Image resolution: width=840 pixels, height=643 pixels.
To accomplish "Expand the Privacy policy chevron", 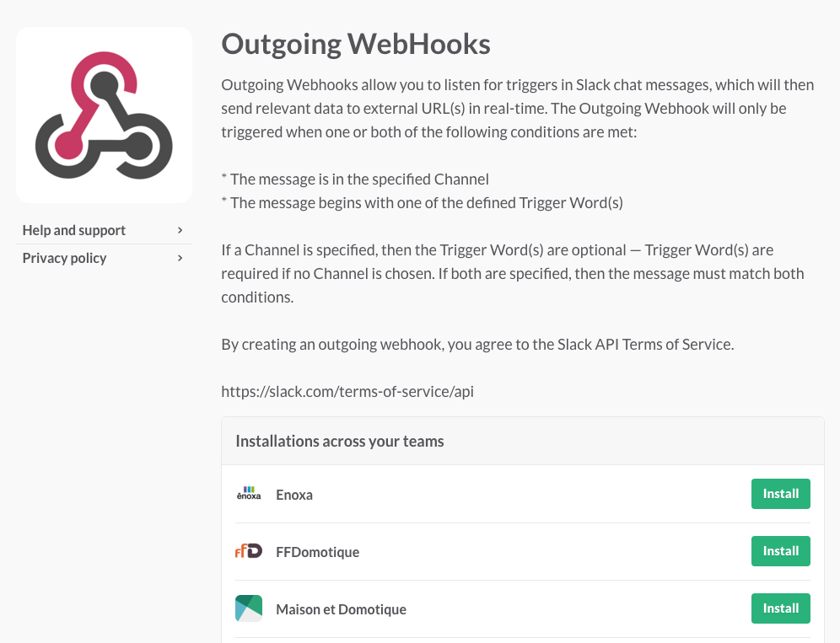I will click(180, 258).
